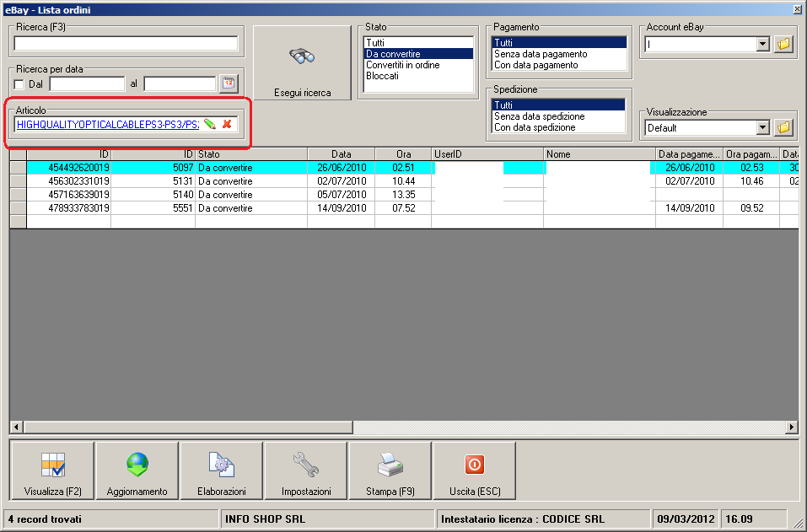Select Bloccati in Stato list
The height and width of the screenshot is (532, 807).
pyautogui.click(x=418, y=76)
